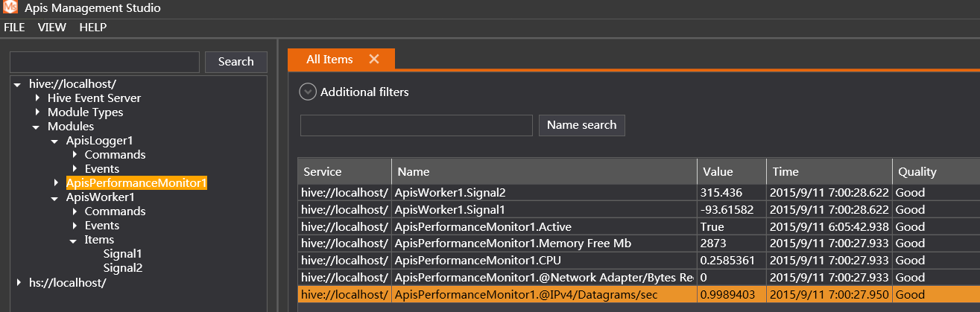980x312 pixels.
Task: Click the Search button in tree panel
Action: click(x=235, y=62)
